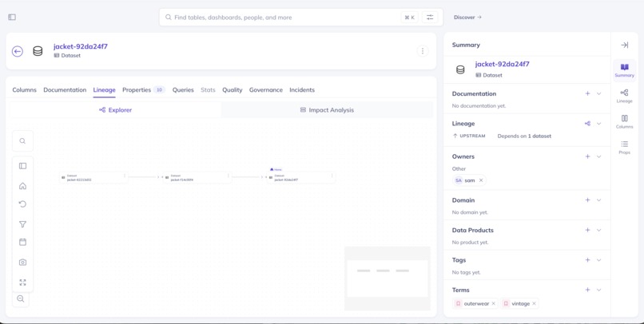Add a data product with the plus icon
The image size is (644, 324).
[587, 230]
